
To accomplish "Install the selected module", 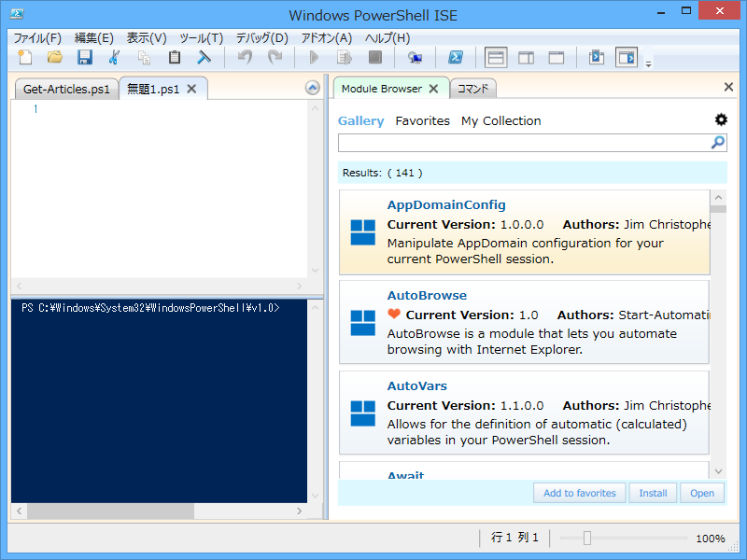I will pos(652,492).
